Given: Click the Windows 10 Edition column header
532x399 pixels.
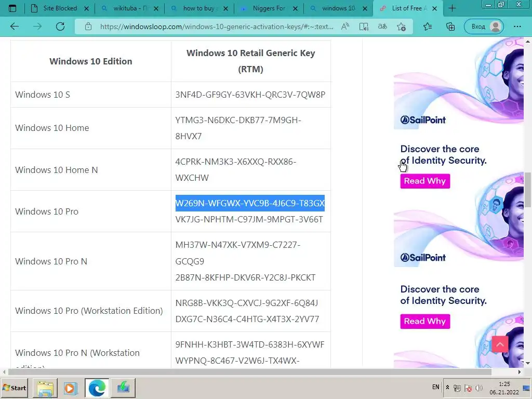Looking at the screenshot, I should 91,61.
